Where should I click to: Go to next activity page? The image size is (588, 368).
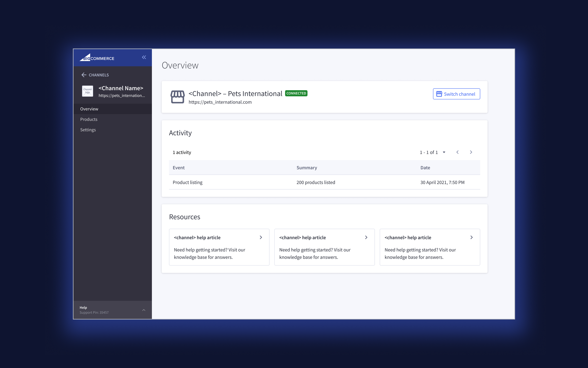pos(471,152)
